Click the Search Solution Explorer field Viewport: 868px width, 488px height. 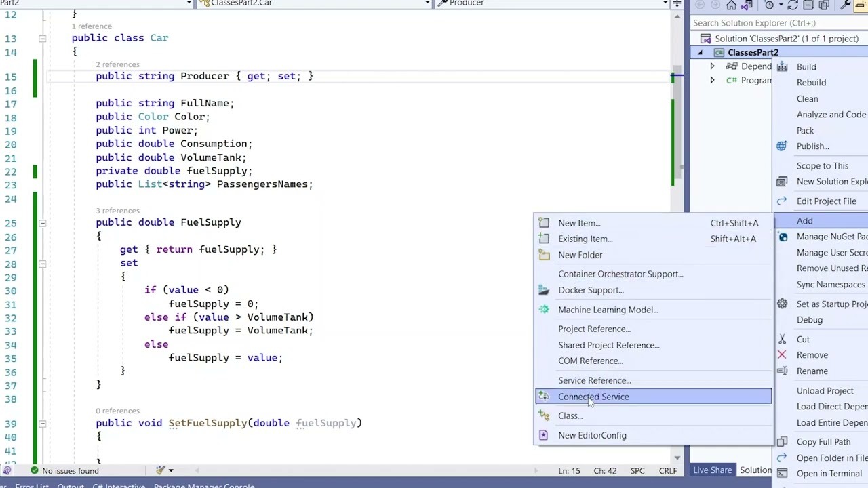click(778, 23)
